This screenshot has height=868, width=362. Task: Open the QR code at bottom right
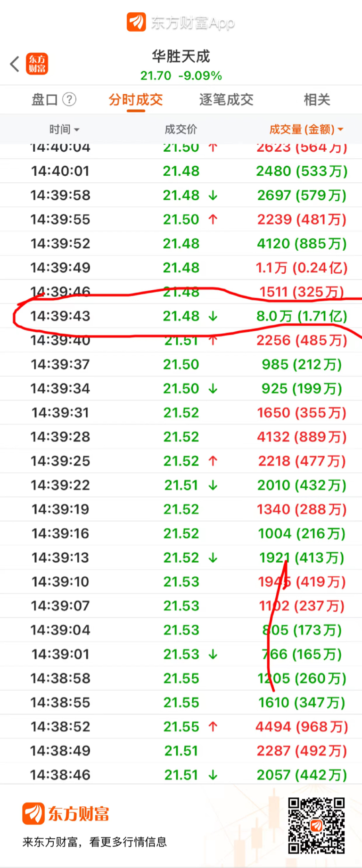coord(317,826)
